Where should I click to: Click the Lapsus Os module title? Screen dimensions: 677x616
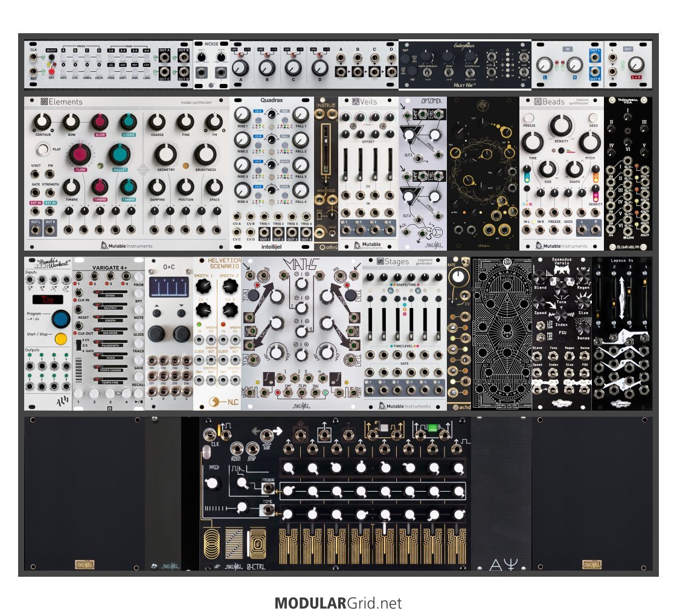(622, 260)
